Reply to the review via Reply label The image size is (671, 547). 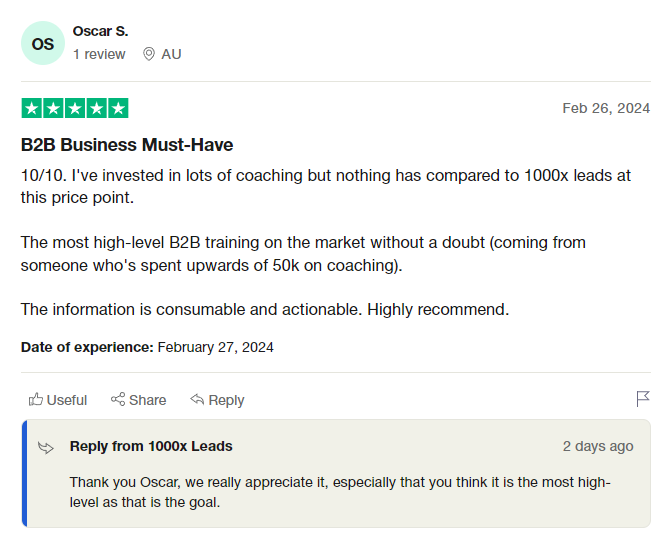pyautogui.click(x=226, y=400)
